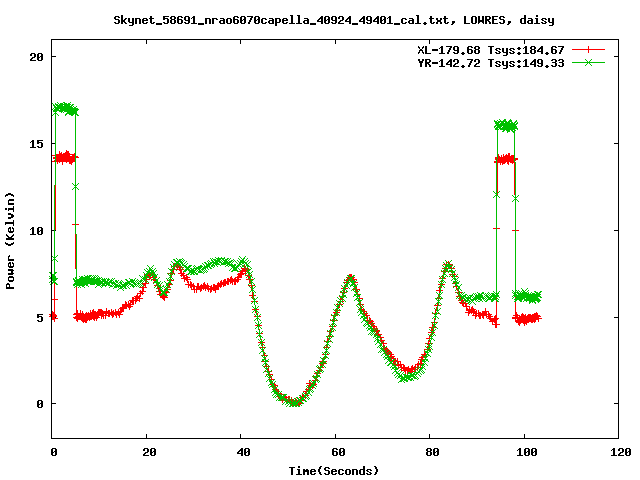Select the XL-179.68 Tsys:184.67 legend entry
Image resolution: width=640 pixels, height=480 pixels.
coord(491,50)
